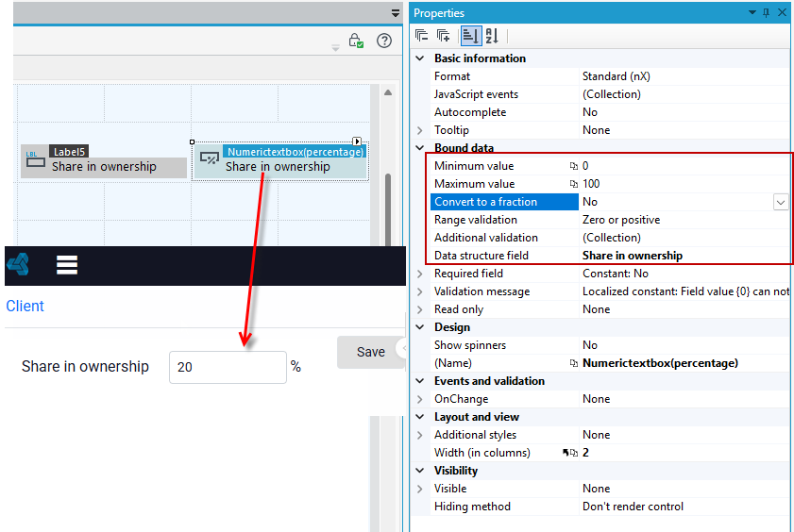Image resolution: width=794 pixels, height=532 pixels.
Task: Expand the Validation message property
Action: [420, 291]
